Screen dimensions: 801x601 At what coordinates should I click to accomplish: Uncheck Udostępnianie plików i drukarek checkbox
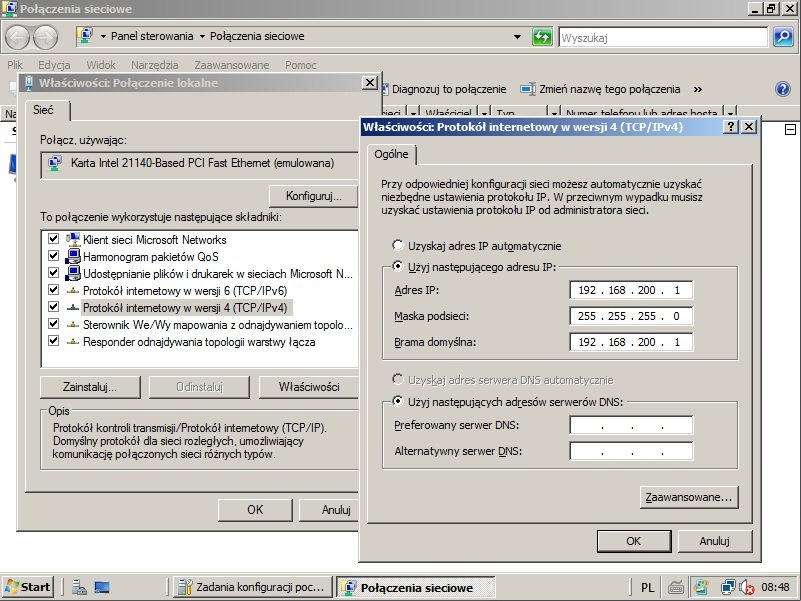click(54, 272)
